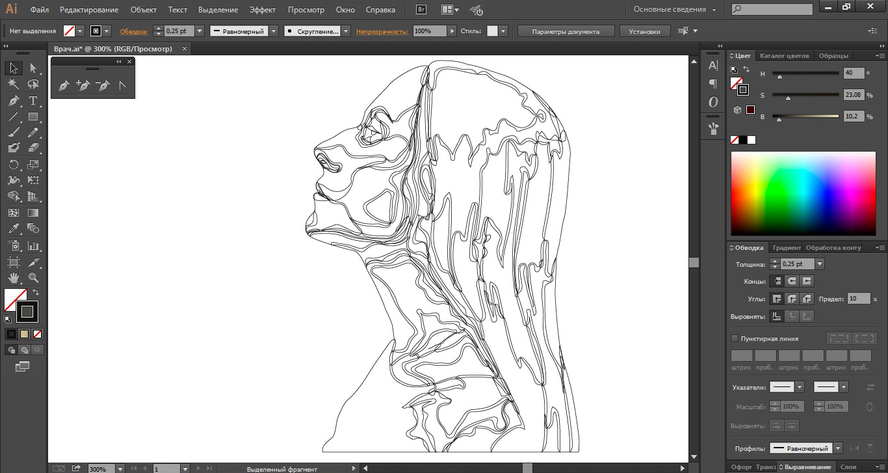Select the Scale tool
Image resolution: width=888 pixels, height=473 pixels.
pyautogui.click(x=33, y=165)
